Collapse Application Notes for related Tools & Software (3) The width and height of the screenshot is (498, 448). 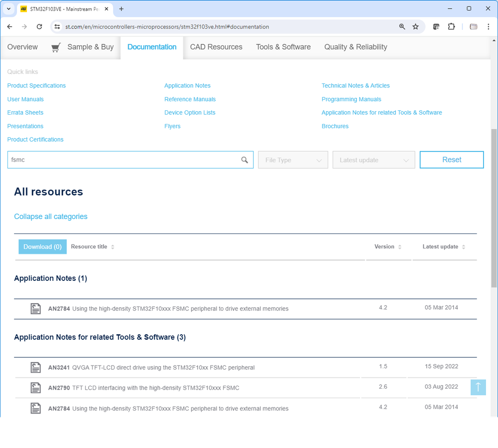100,337
